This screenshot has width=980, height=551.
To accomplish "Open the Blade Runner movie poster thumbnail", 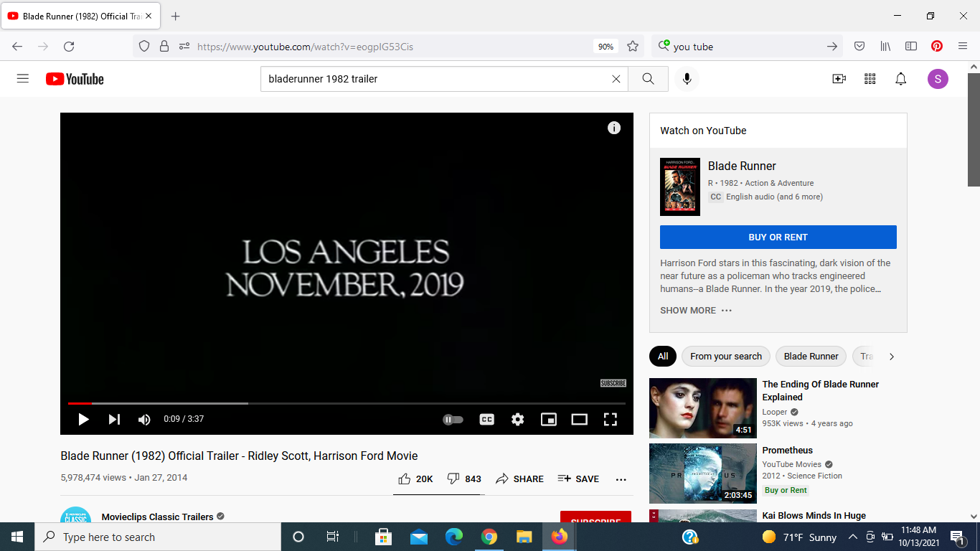I will pos(680,187).
